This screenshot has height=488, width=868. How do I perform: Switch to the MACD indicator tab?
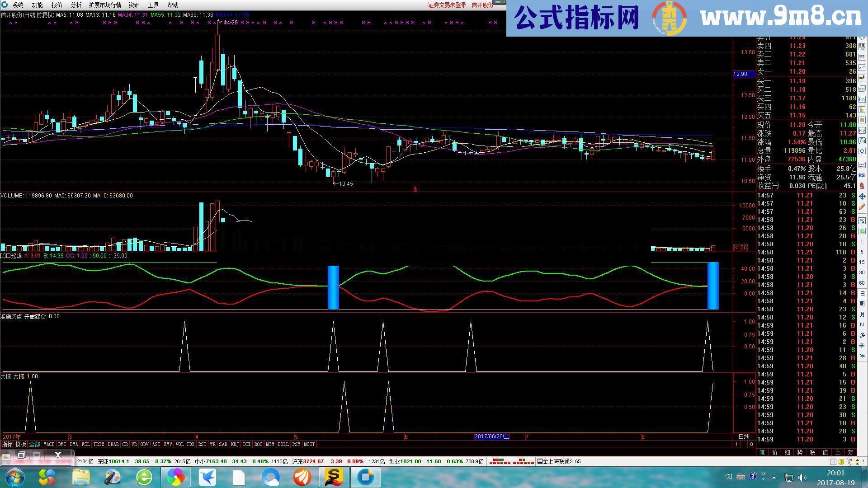(x=49, y=444)
